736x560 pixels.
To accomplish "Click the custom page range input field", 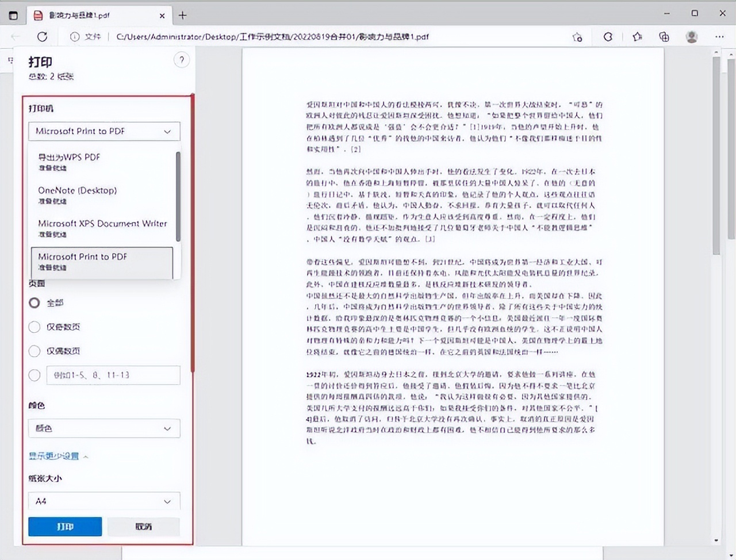I will (x=113, y=375).
